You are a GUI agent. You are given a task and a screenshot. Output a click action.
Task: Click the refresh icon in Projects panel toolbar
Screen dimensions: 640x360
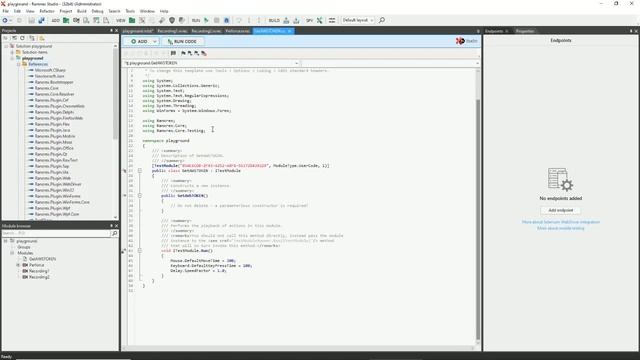22,38
